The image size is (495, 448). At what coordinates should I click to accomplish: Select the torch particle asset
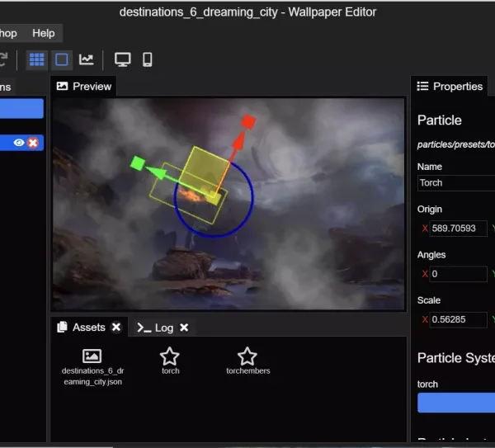tap(170, 361)
